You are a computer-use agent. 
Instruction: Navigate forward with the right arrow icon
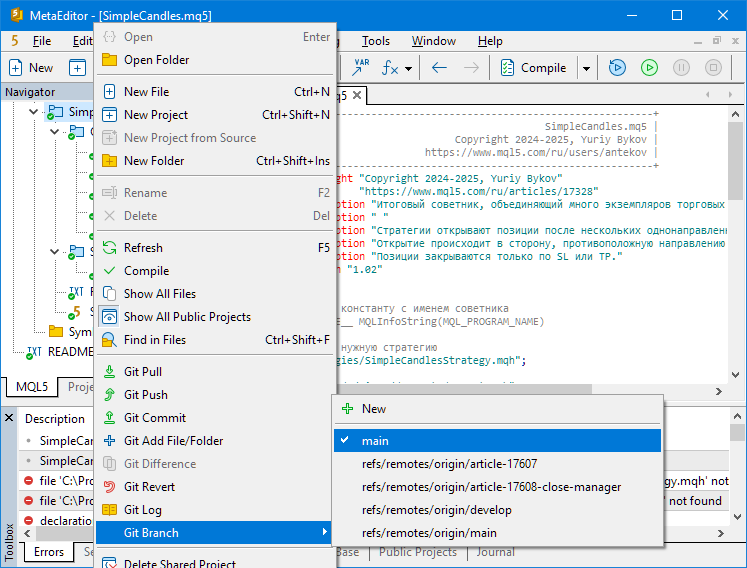[471, 68]
